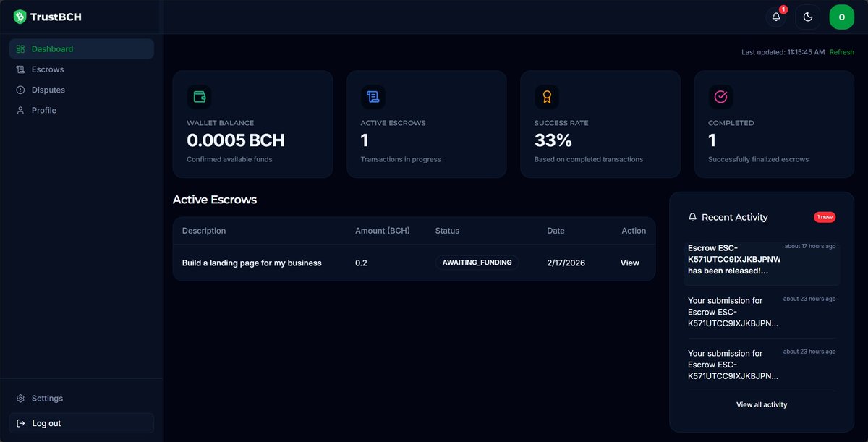The width and height of the screenshot is (868, 442).
Task: Click the Disputes alert icon in sidebar
Action: click(x=20, y=90)
